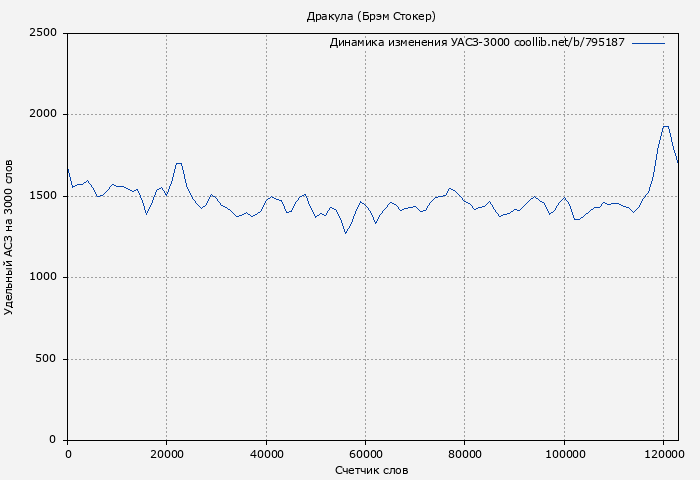
Task: Click the 2500 tick label on the y-axis
Action: point(45,33)
